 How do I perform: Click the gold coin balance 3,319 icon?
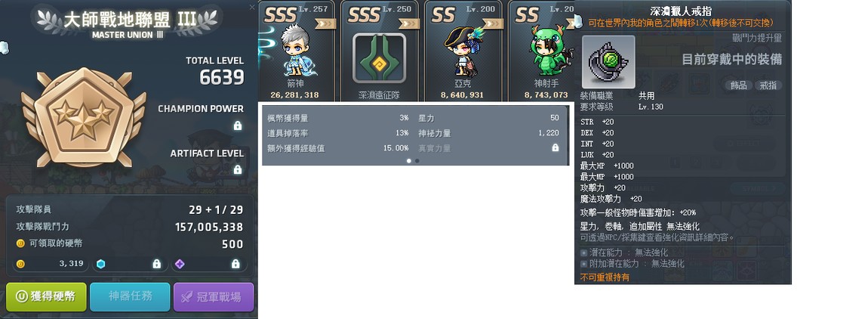point(20,264)
